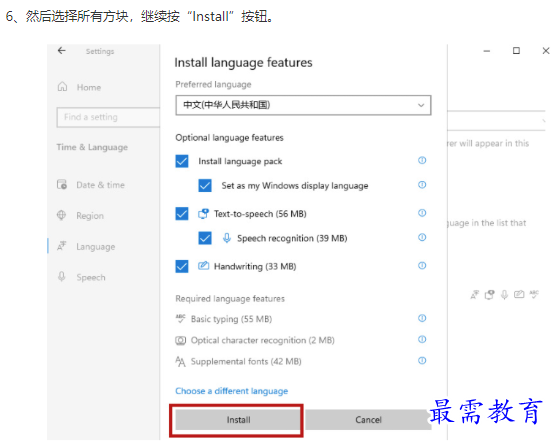
Task: Minimize the Settings window
Action: [x=487, y=51]
